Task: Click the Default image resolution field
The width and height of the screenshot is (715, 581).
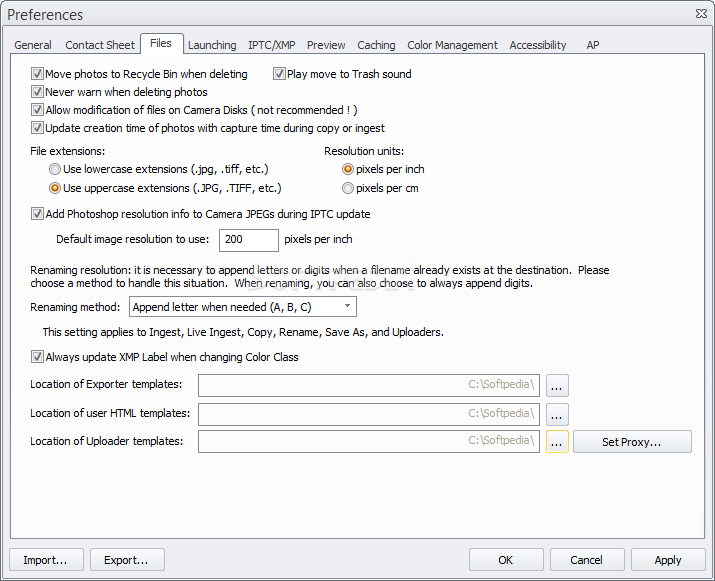Action: [249, 240]
